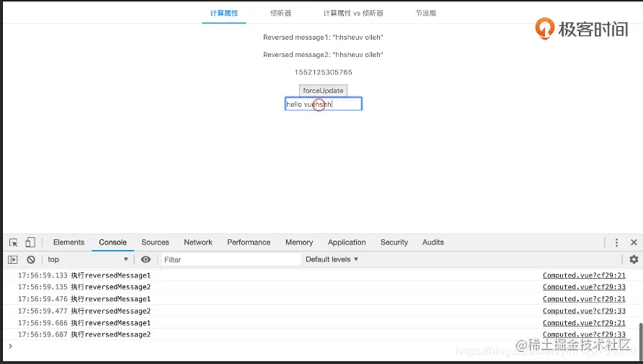The width and height of the screenshot is (643, 364).
Task: Select the 侦听器 page tab
Action: (x=280, y=13)
